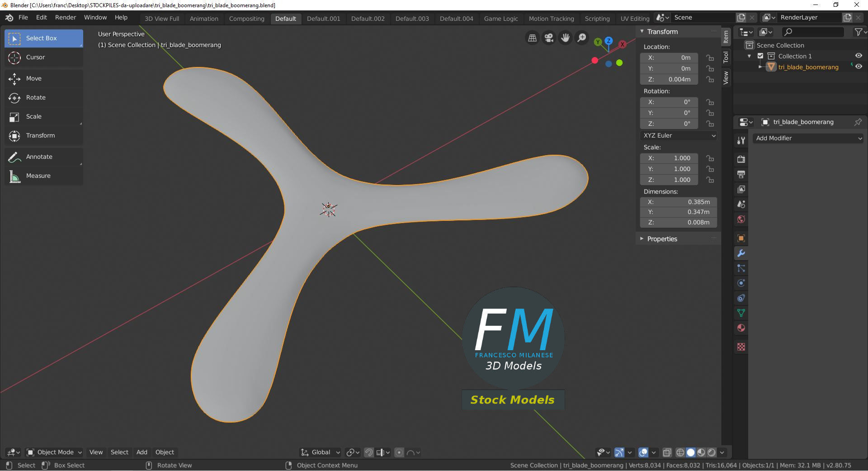The height and width of the screenshot is (471, 868).
Task: Activate the Select Box tool
Action: coord(44,38)
